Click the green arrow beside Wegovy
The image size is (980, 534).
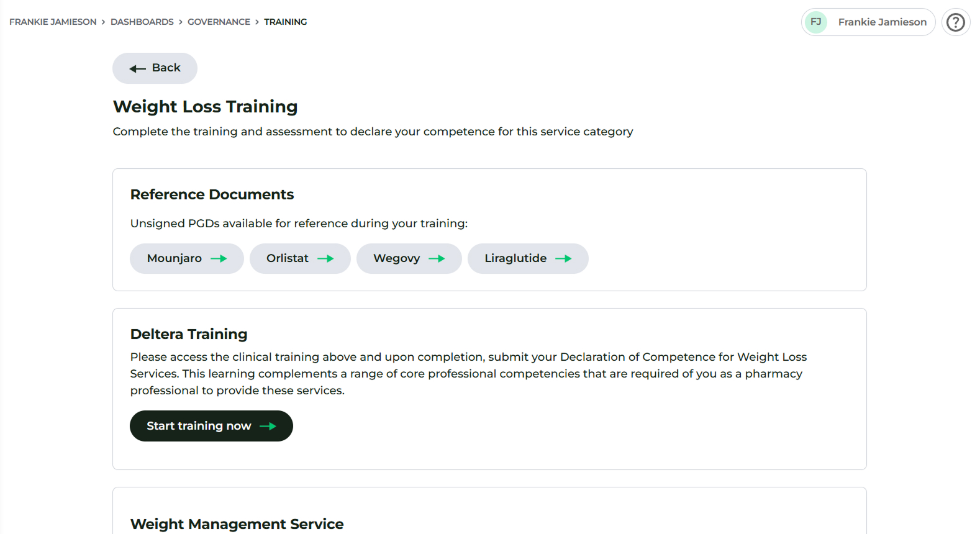click(437, 259)
